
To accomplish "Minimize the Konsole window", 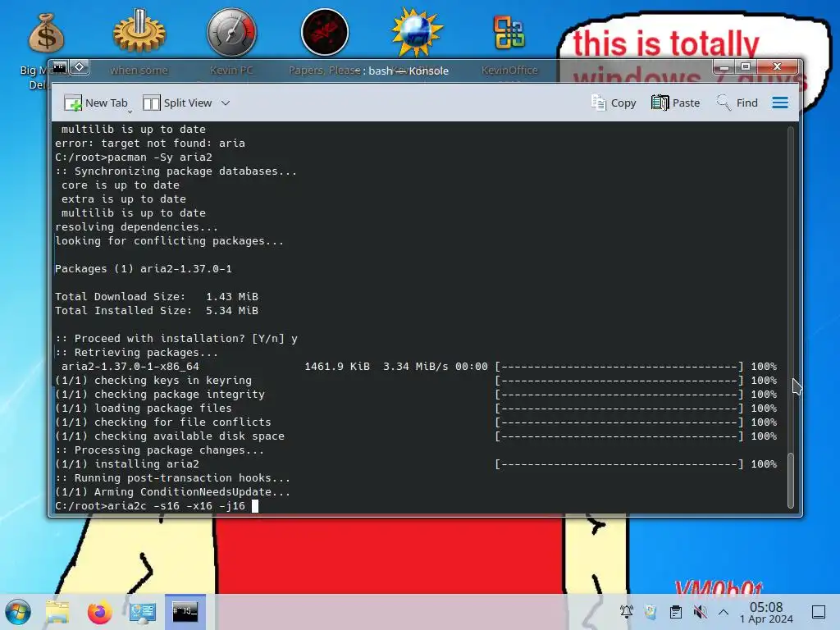I will click(724, 67).
